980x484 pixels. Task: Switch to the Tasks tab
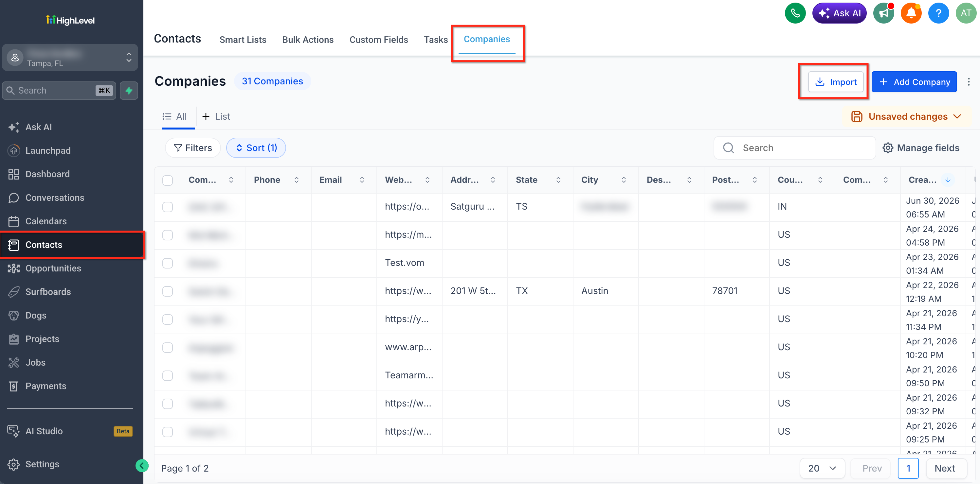pos(436,40)
